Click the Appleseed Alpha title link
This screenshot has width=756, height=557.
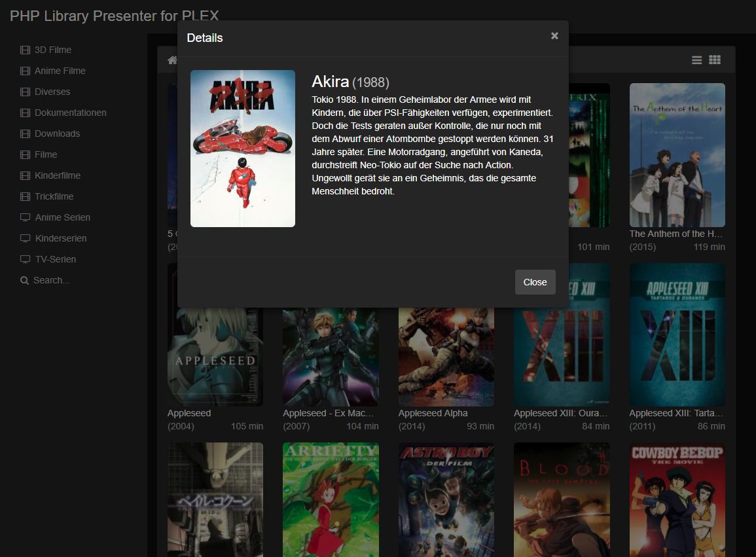coord(433,413)
